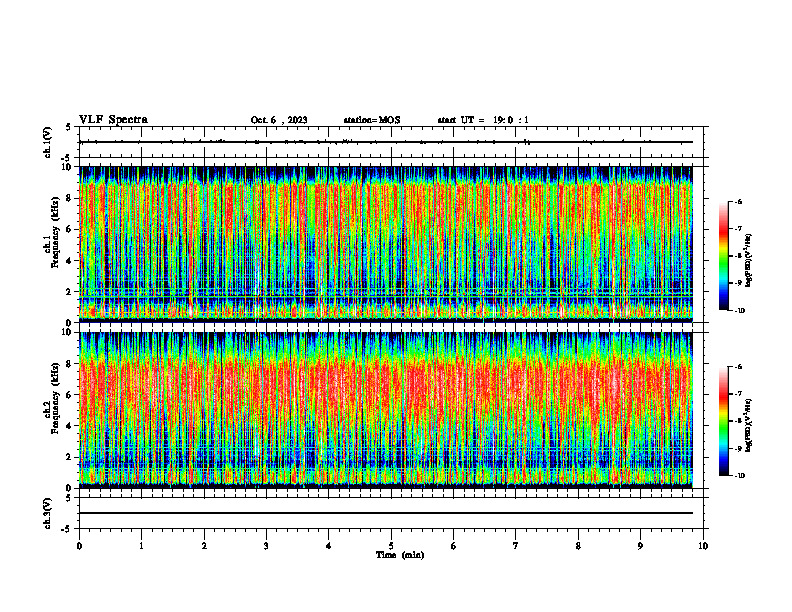This screenshot has width=792, height=612.
Task: Click time axis tick label "10" at right end
Action: click(703, 546)
